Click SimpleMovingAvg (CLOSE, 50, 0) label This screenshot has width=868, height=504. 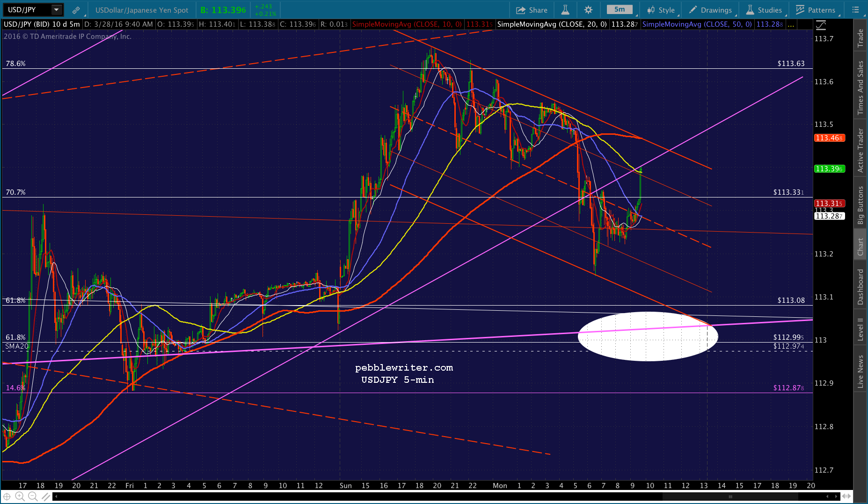697,24
